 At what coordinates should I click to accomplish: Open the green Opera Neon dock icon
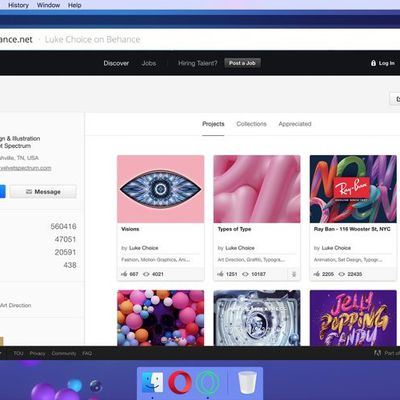click(x=208, y=383)
